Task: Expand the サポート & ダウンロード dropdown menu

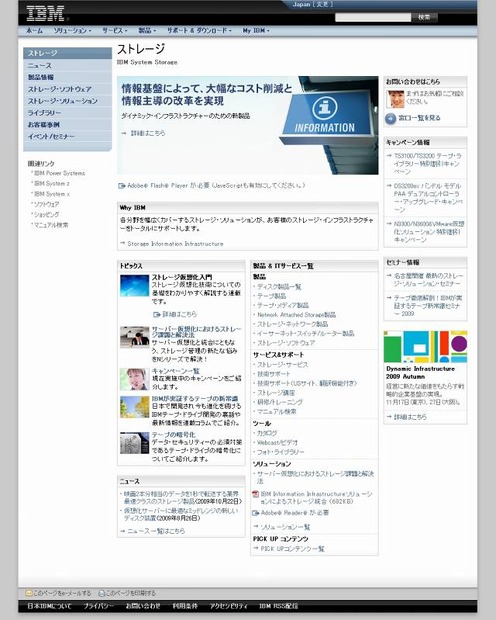Action: (x=199, y=30)
